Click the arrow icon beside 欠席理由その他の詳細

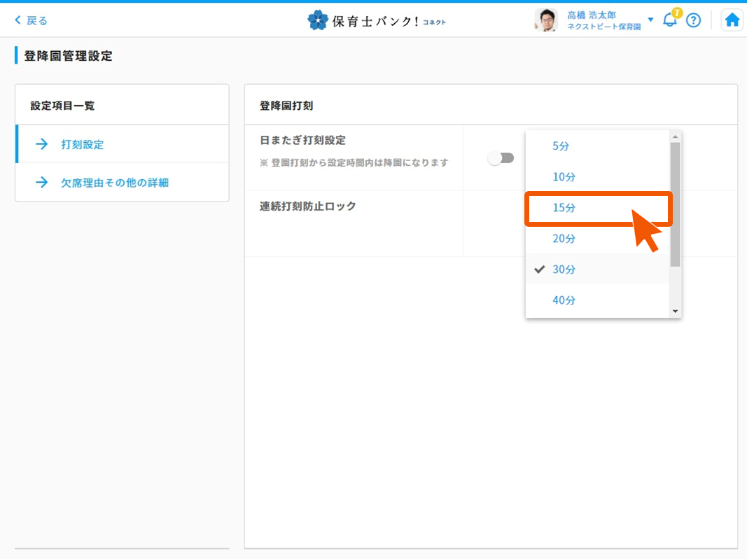[x=42, y=183]
